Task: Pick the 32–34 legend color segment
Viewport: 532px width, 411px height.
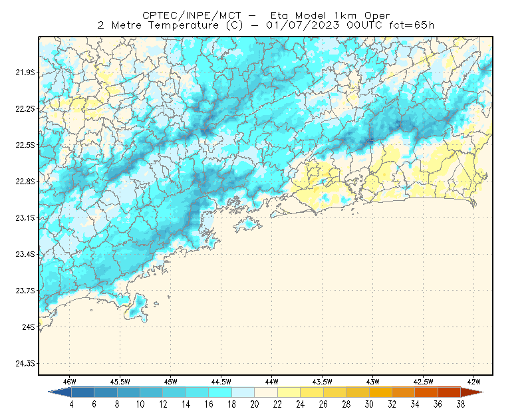Action: [x=404, y=392]
